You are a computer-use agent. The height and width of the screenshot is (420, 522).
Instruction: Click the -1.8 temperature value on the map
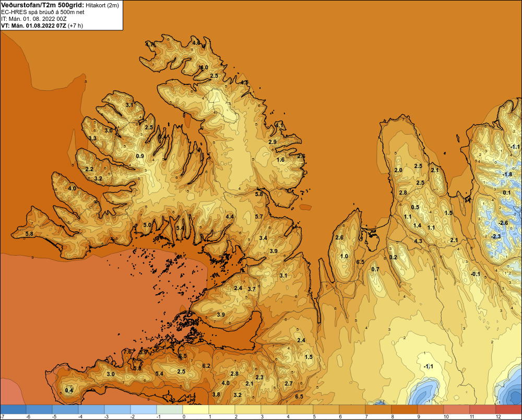coord(507,174)
